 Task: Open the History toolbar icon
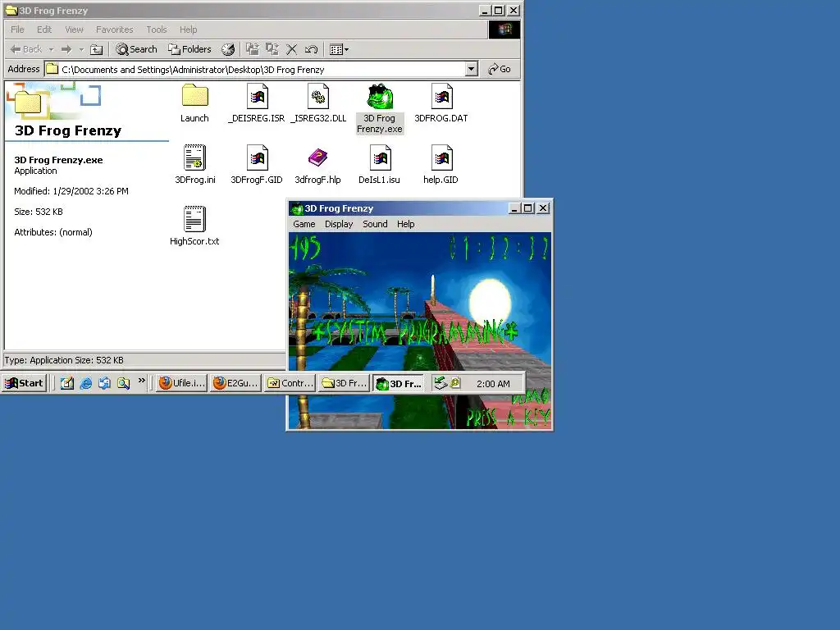[228, 49]
